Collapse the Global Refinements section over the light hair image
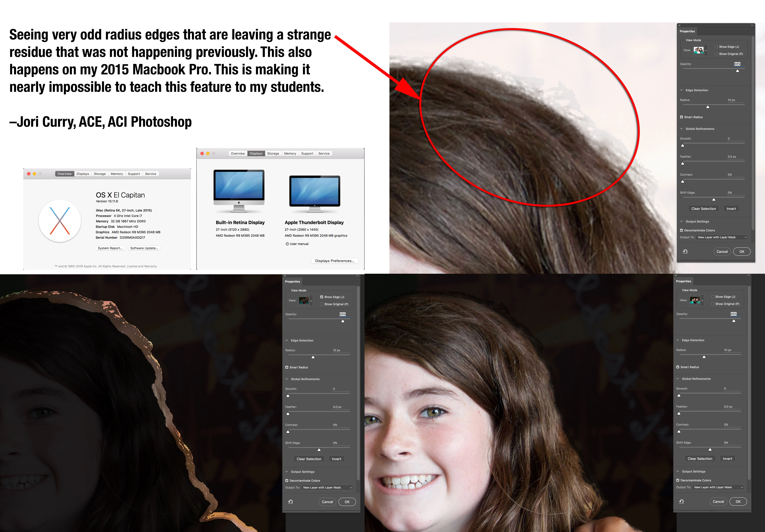Screen dimensions: 765x532 coord(681,129)
